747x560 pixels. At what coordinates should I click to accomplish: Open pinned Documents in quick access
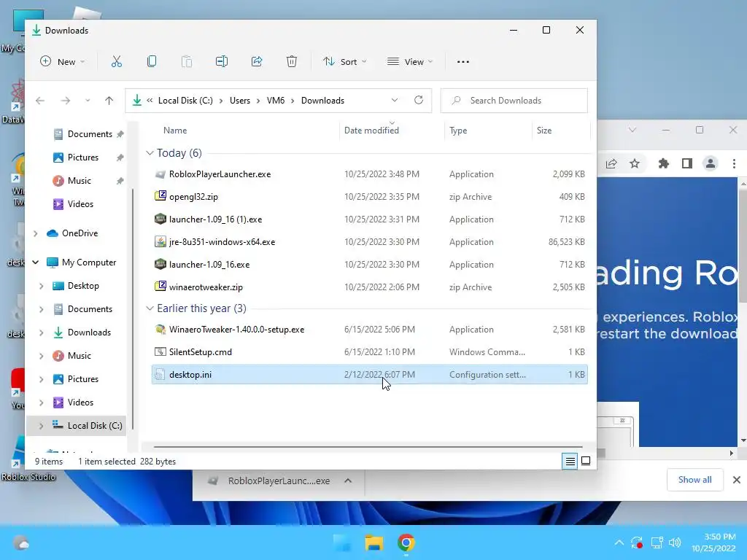coord(90,134)
